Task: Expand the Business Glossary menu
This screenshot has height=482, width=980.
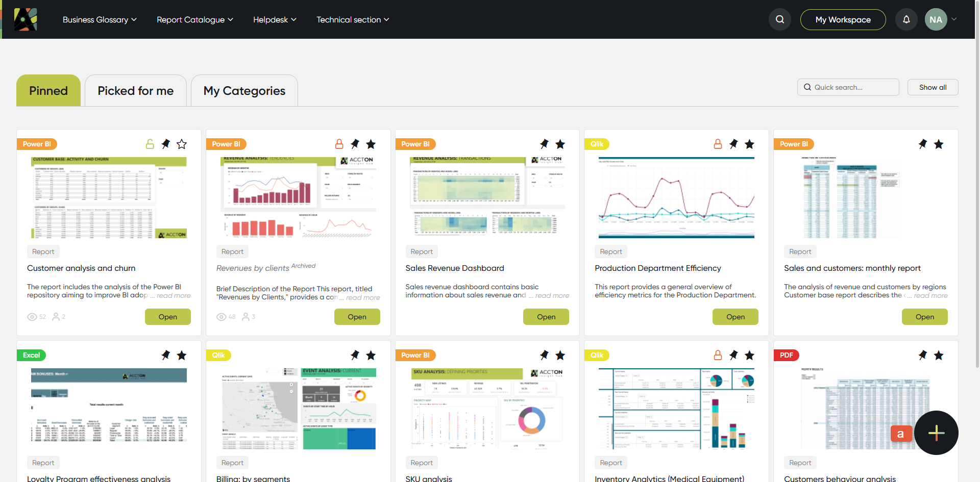Action: coord(100,19)
